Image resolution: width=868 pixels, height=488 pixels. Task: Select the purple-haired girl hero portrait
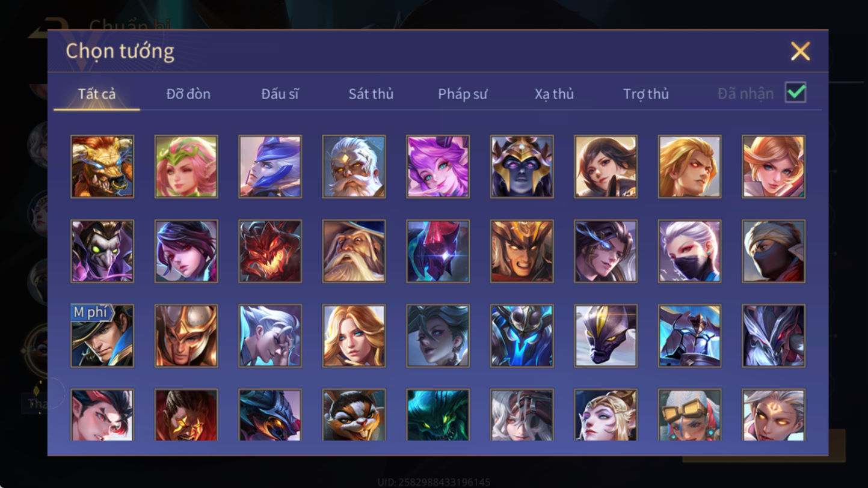pyautogui.click(x=438, y=166)
